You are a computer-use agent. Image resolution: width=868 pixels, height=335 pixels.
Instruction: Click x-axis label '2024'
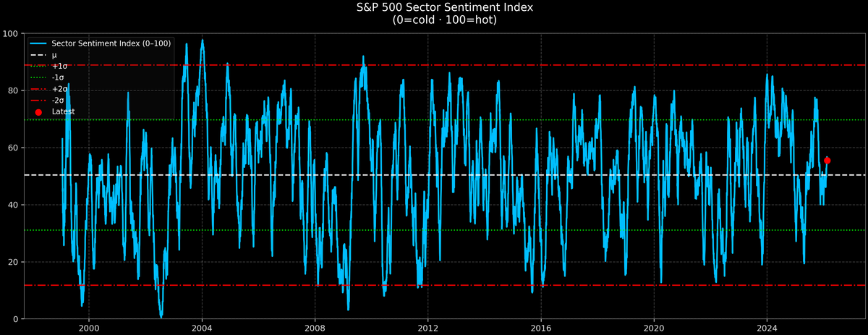pyautogui.click(x=767, y=328)
